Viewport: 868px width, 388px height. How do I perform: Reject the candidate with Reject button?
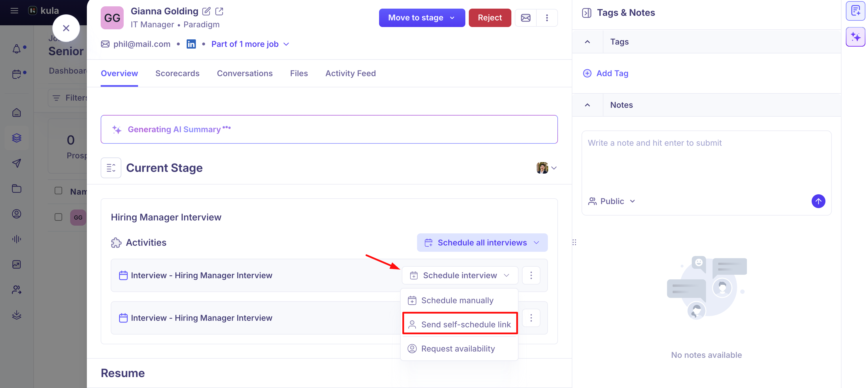click(490, 18)
